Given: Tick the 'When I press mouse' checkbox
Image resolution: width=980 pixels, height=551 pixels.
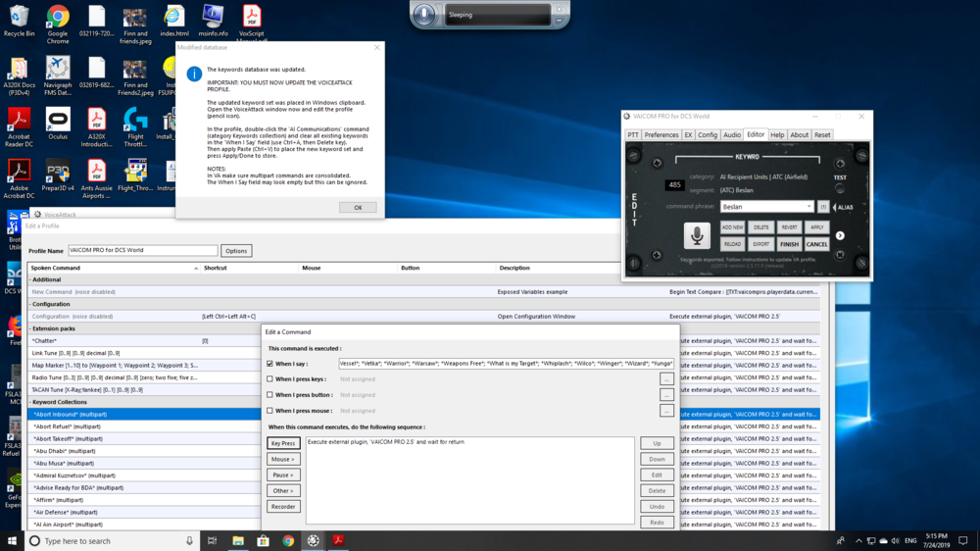Looking at the screenshot, I should tap(270, 411).
